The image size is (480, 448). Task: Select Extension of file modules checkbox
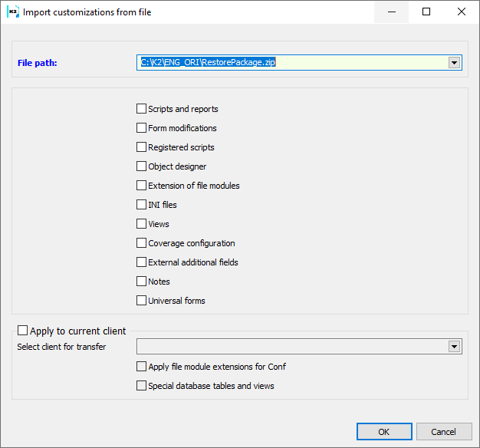coord(141,186)
